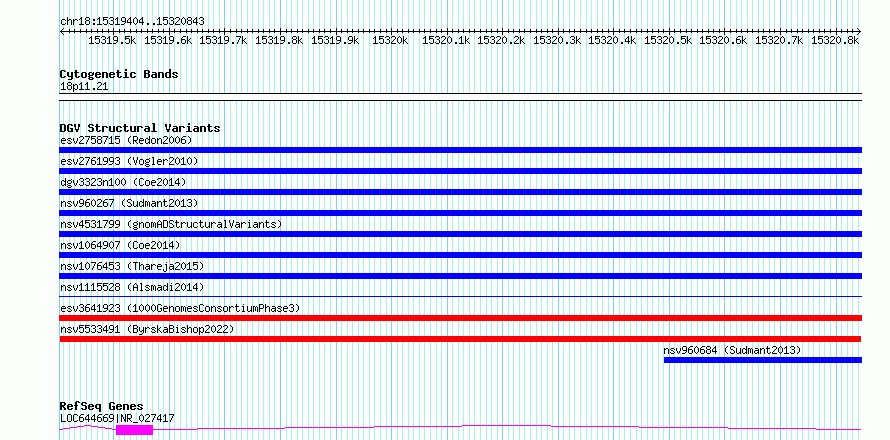
Task: Click the blue bar under esv2761993
Action: [x=461, y=171]
